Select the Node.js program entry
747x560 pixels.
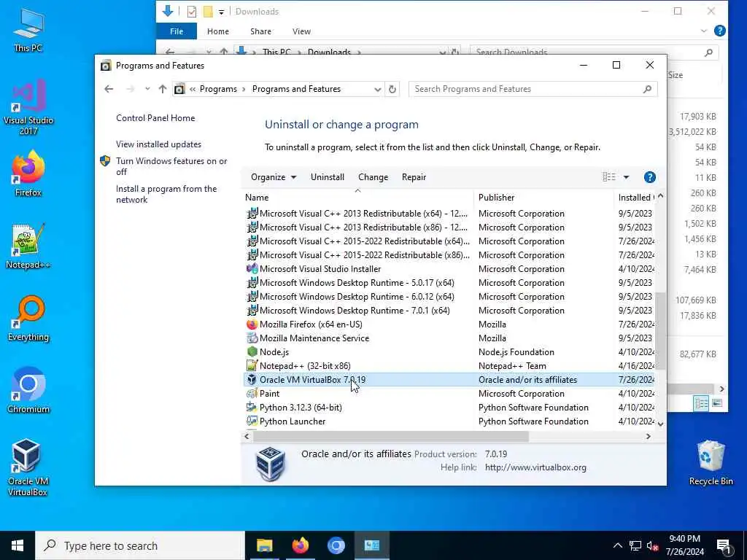(449, 352)
